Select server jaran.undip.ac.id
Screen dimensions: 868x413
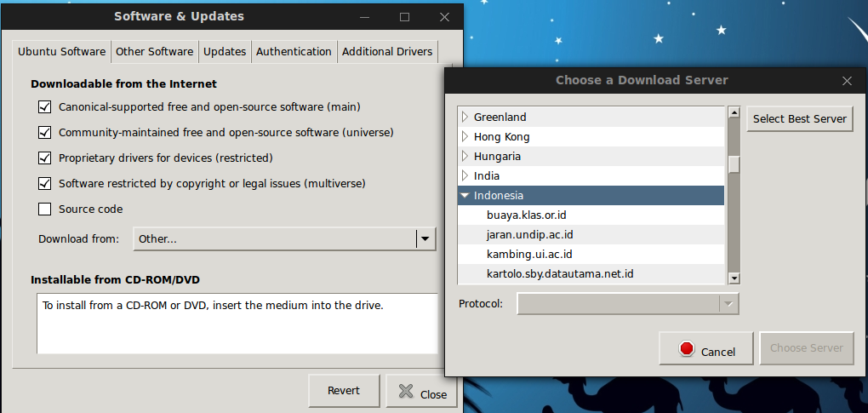click(x=591, y=235)
